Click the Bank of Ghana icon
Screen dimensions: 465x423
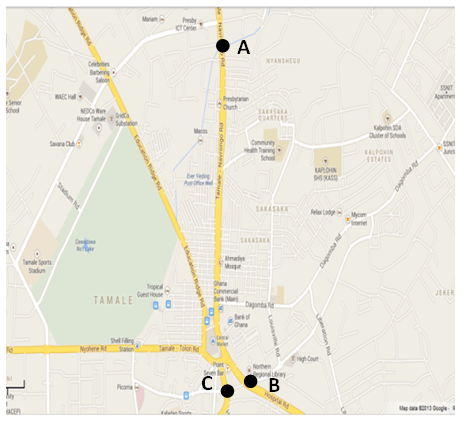click(x=230, y=321)
